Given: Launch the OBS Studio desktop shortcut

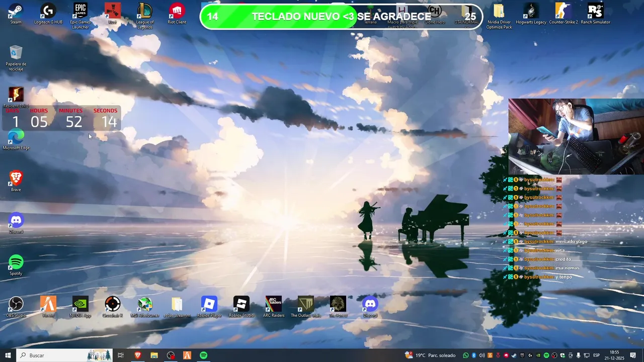Looking at the screenshot, I should coord(16,307).
